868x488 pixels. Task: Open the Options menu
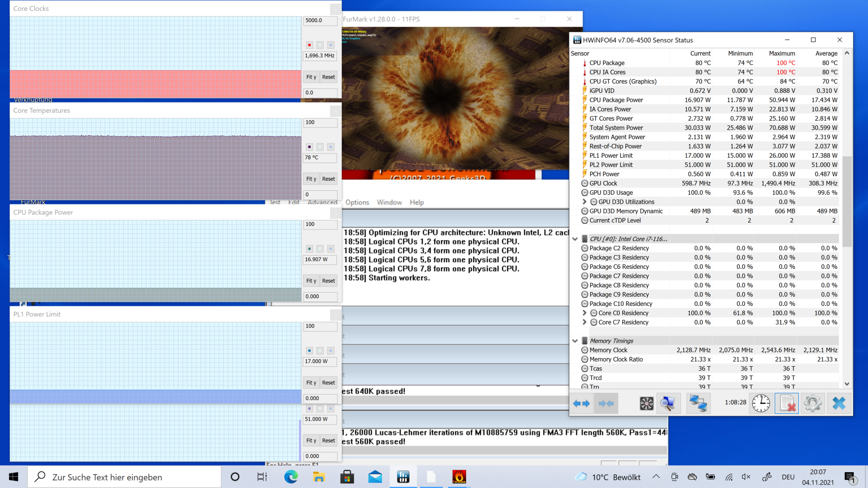coord(357,202)
